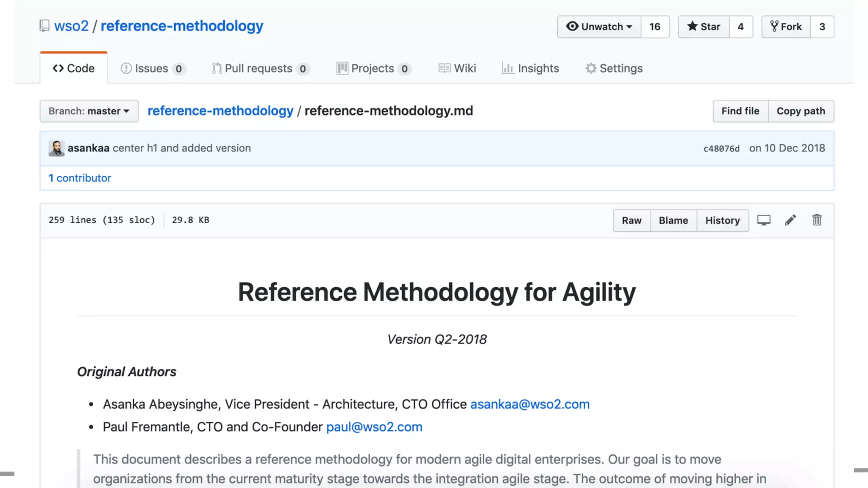The height and width of the screenshot is (488, 868).
Task: Click the trash delete file icon
Action: (x=817, y=220)
